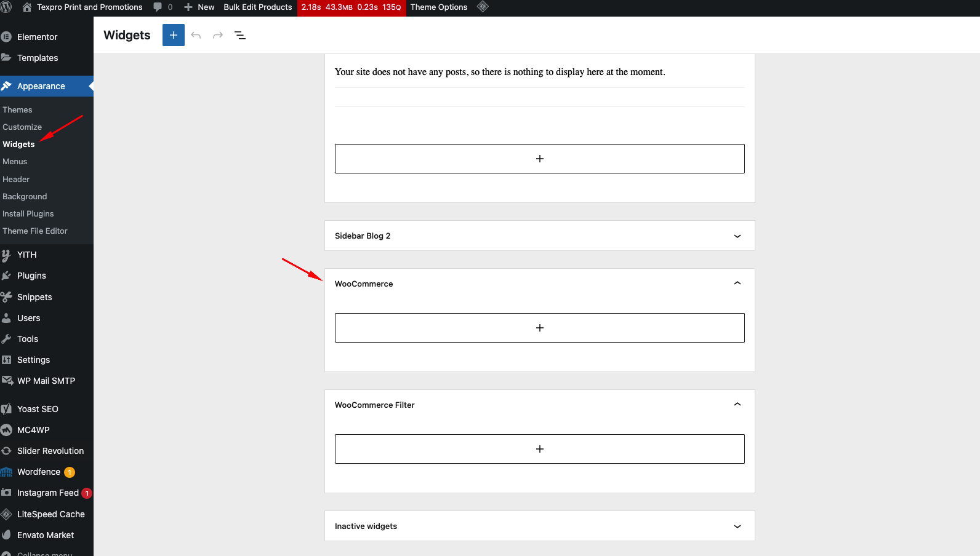Click the Collapse menu link
The height and width of the screenshot is (556, 980).
point(44,554)
